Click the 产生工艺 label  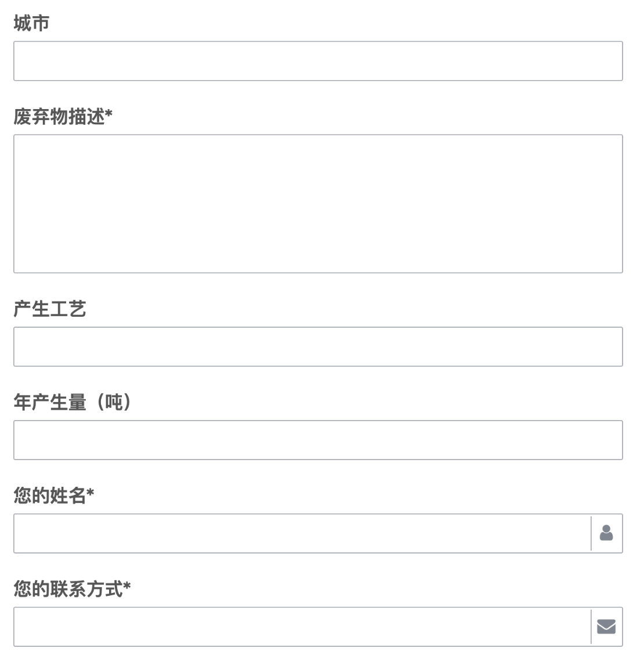pyautogui.click(x=50, y=309)
